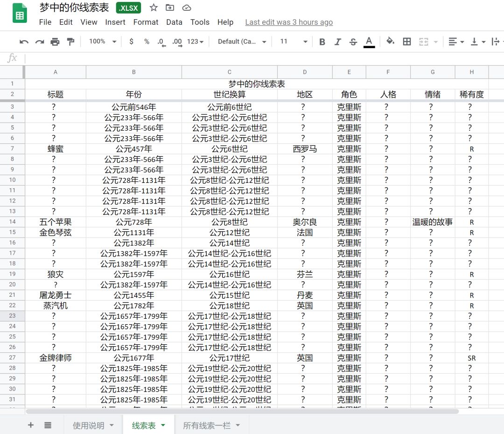This screenshot has width=504, height=434.
Task: Select the cell 金牌律师
Action: (x=55, y=358)
